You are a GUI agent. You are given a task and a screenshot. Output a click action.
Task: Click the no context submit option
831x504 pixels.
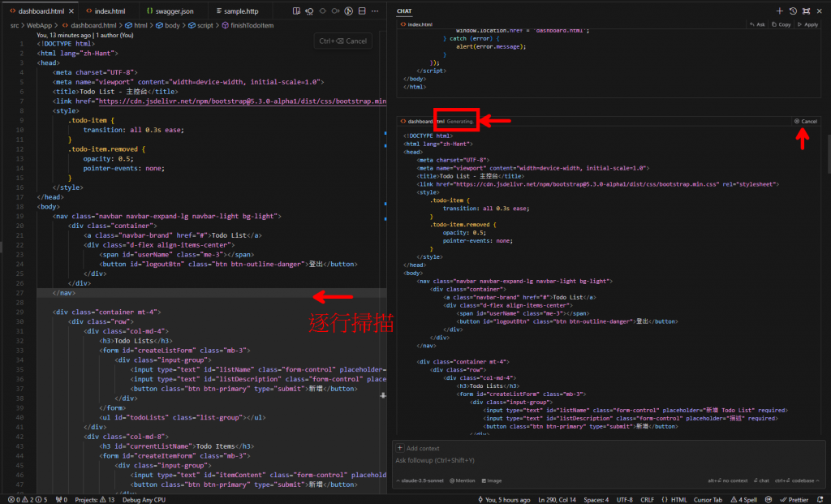pyautogui.click(x=728, y=481)
